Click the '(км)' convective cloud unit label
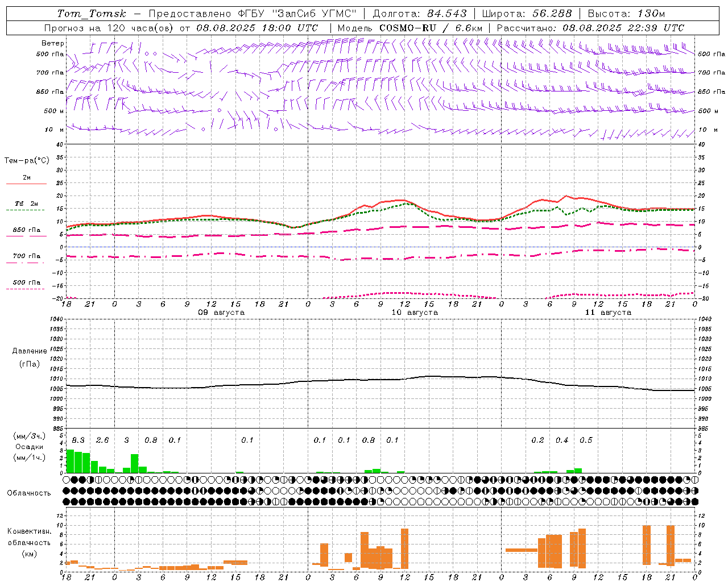The width and height of the screenshot is (728, 582). pyautogui.click(x=29, y=554)
